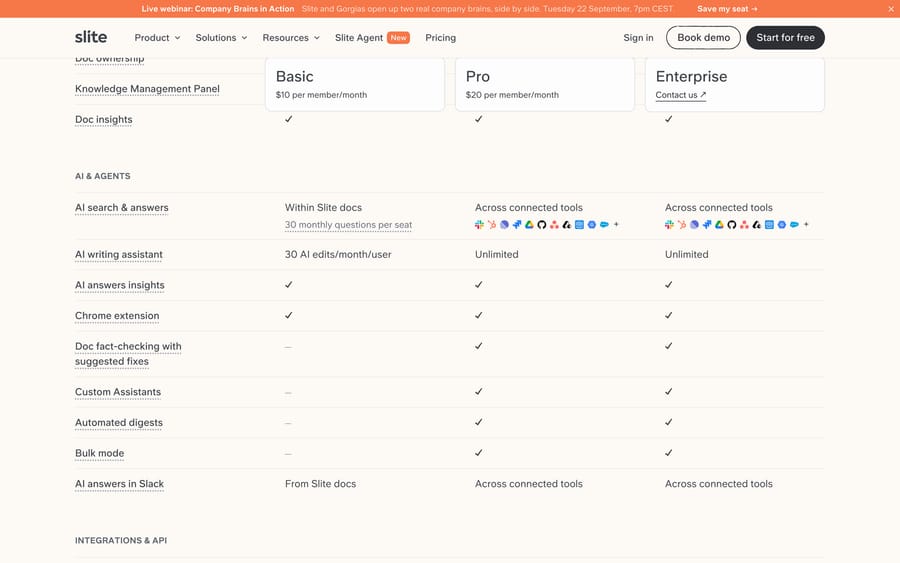Click the Custom Assistants feature label
900x563 pixels.
(118, 392)
